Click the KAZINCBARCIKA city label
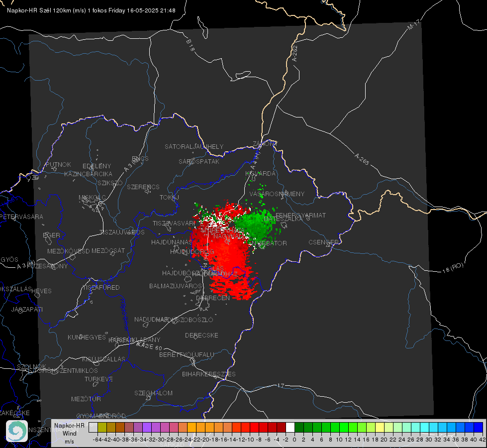Screen dimensions: 487x448 [x=88, y=174]
